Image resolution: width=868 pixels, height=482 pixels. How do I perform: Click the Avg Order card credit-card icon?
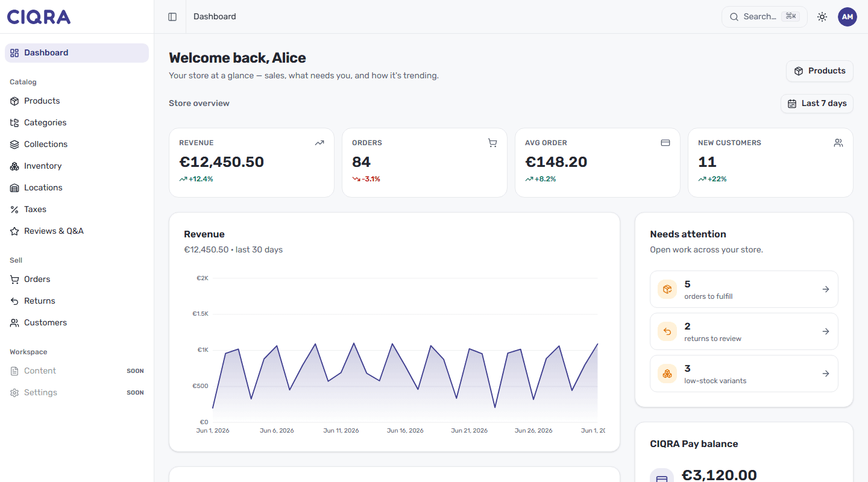[x=665, y=143]
